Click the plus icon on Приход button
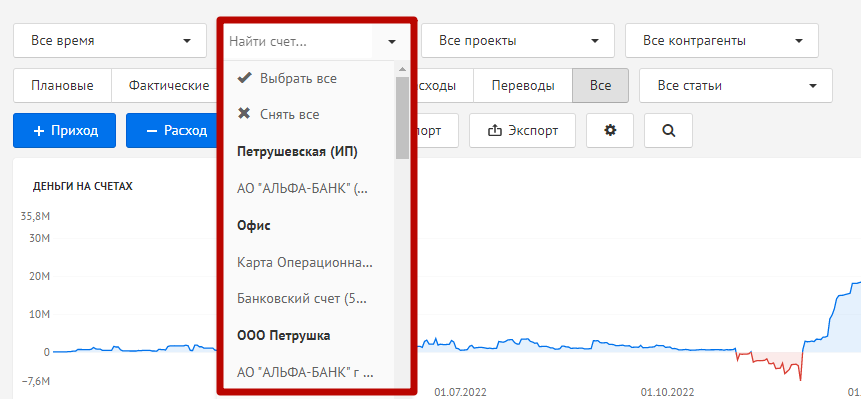 click(38, 131)
